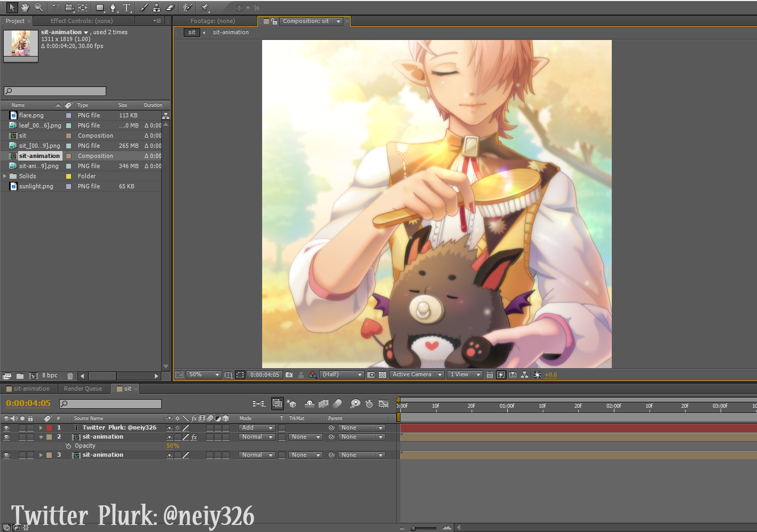Screen dimensions: 757x532
Task: Switch to the Render Queue tab
Action: click(x=83, y=388)
